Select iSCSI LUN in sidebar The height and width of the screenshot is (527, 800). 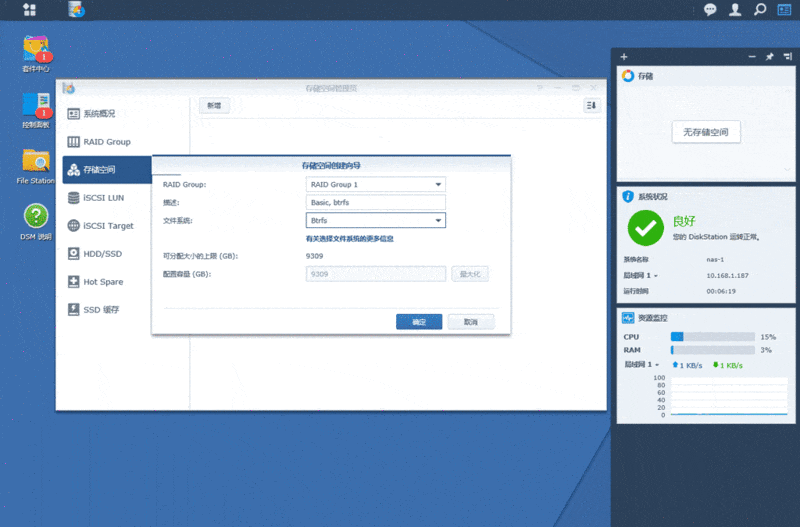click(107, 197)
